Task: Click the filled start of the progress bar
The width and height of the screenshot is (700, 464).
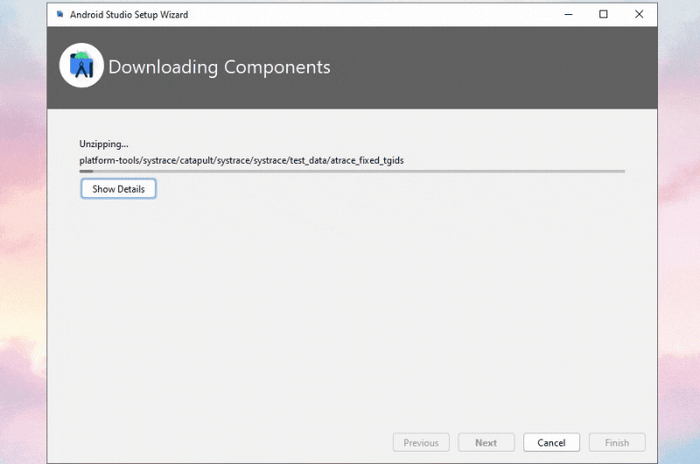Action: (x=86, y=171)
